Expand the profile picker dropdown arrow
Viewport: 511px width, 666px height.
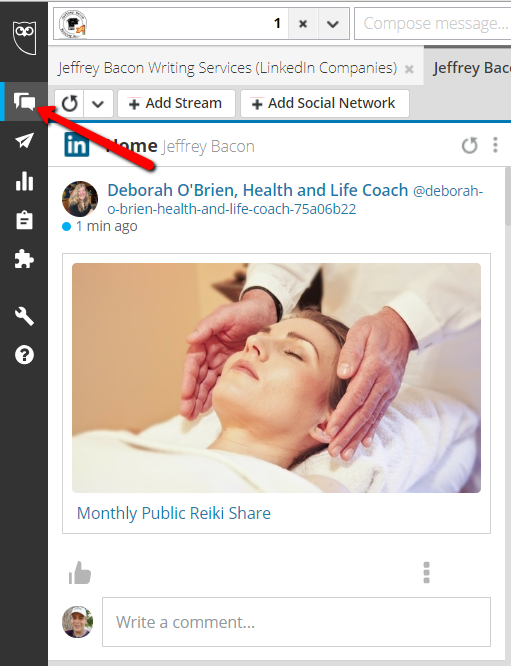[333, 24]
